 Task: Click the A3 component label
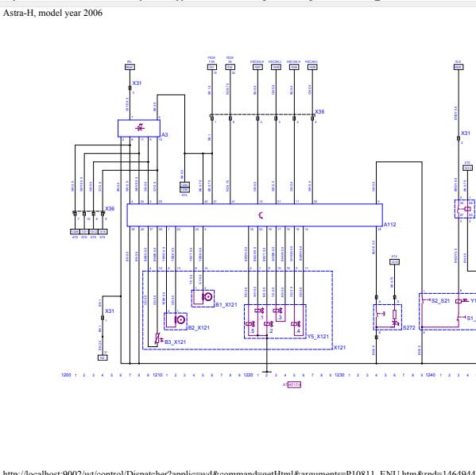164,135
